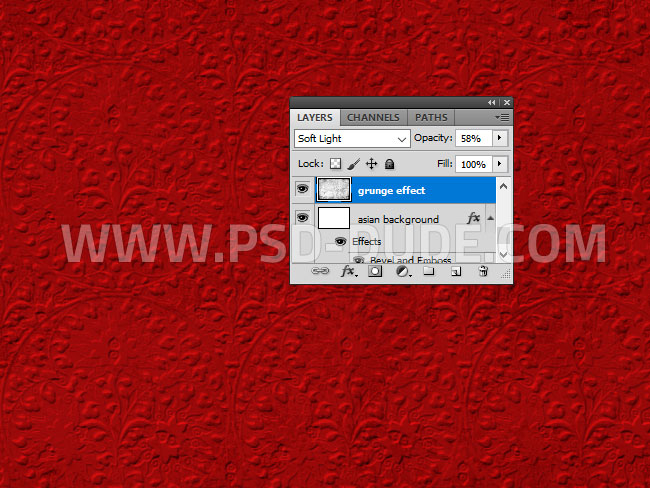Switch to the Paths tab

[431, 118]
